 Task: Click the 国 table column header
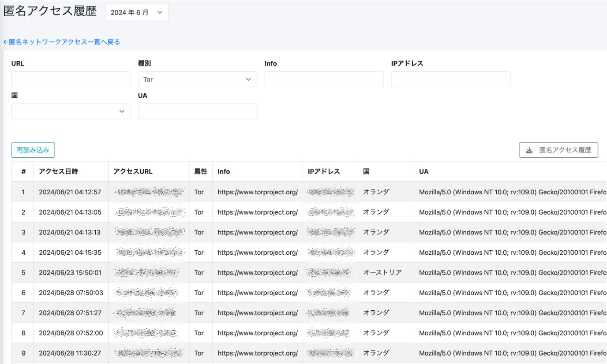(x=366, y=171)
